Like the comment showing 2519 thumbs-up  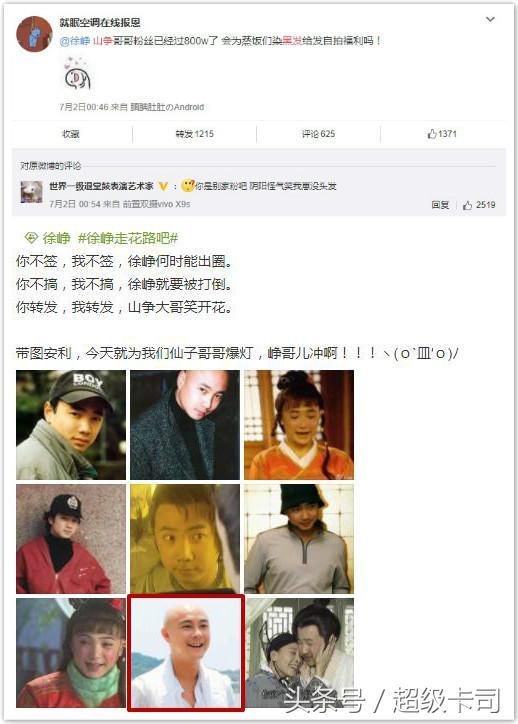pos(479,205)
